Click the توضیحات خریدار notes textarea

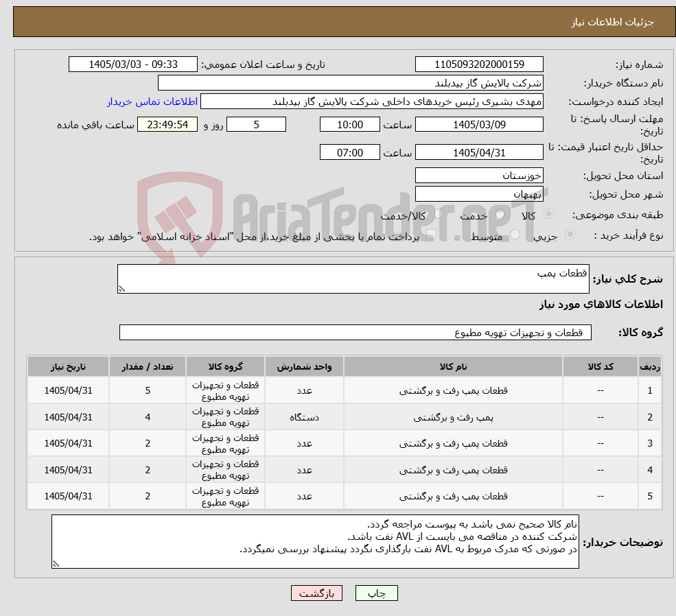[x=315, y=541]
